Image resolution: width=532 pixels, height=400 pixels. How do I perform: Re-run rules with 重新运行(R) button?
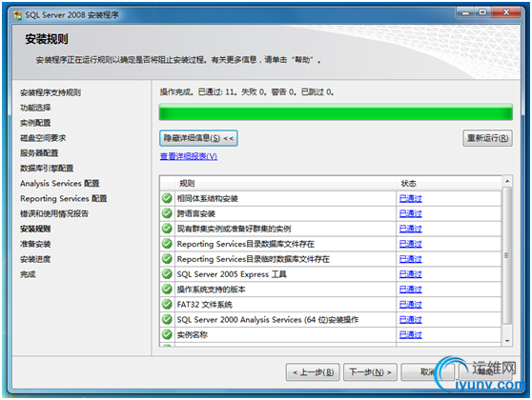tap(487, 138)
